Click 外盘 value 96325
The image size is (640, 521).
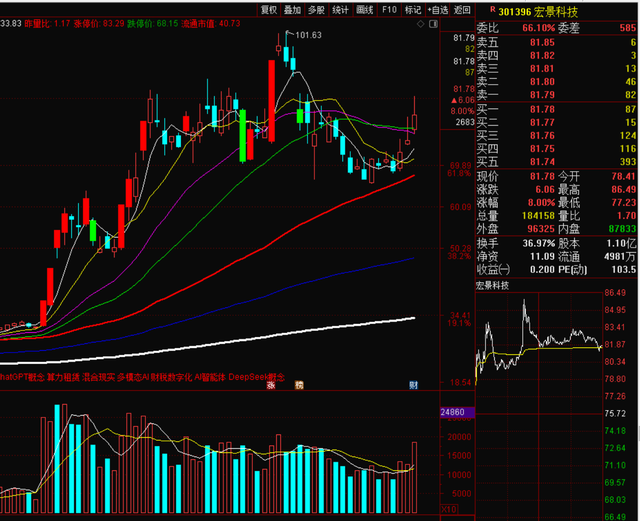pos(541,229)
